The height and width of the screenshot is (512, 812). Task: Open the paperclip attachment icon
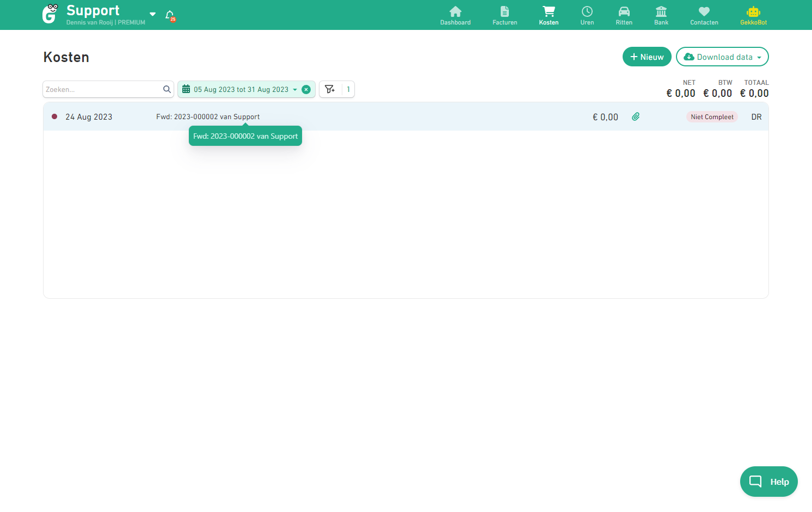coord(636,116)
